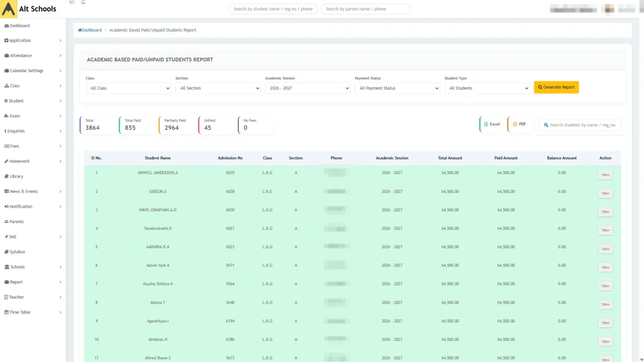644x362 pixels.
Task: Focus the student name / reg no search field
Action: (273, 9)
